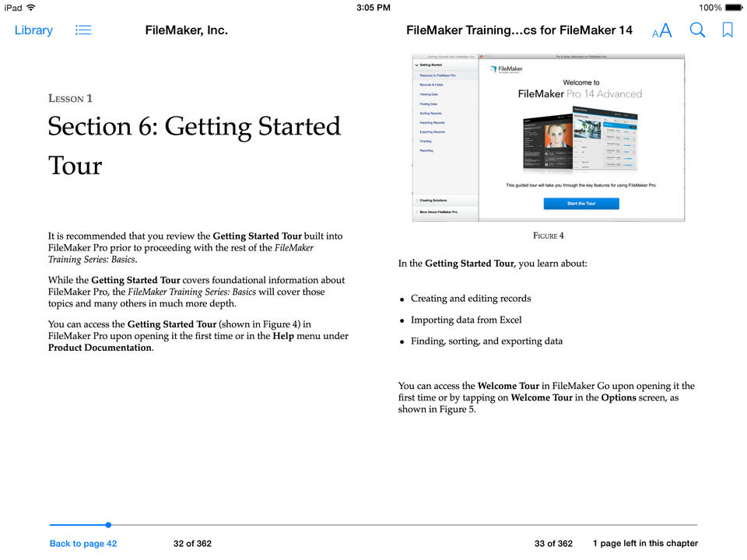The height and width of the screenshot is (560, 747).
Task: Tap the '100%' battery percentage
Action: [x=710, y=8]
